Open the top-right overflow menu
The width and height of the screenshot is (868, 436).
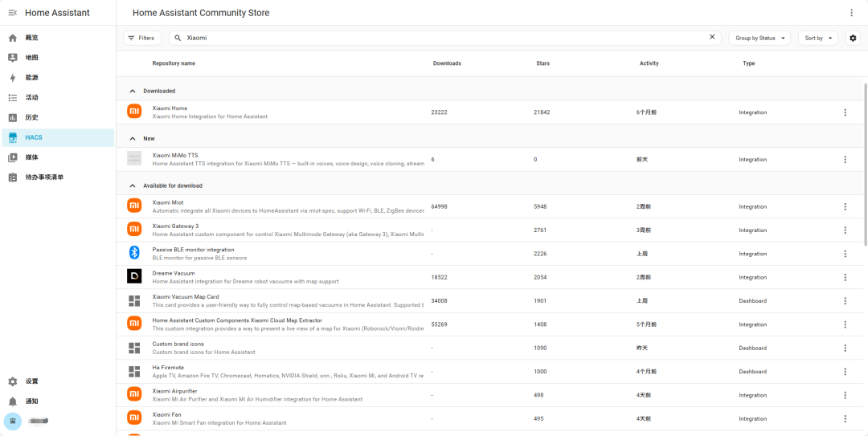(851, 13)
